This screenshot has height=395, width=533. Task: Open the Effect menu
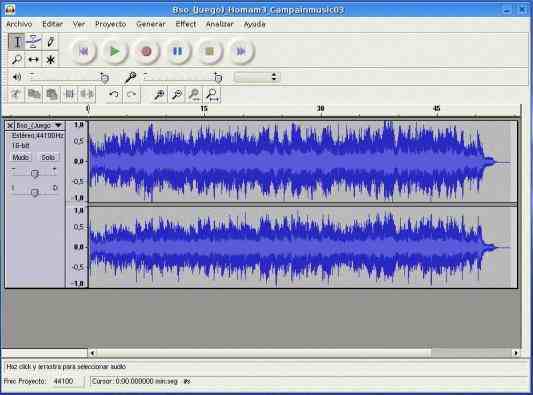tap(186, 24)
